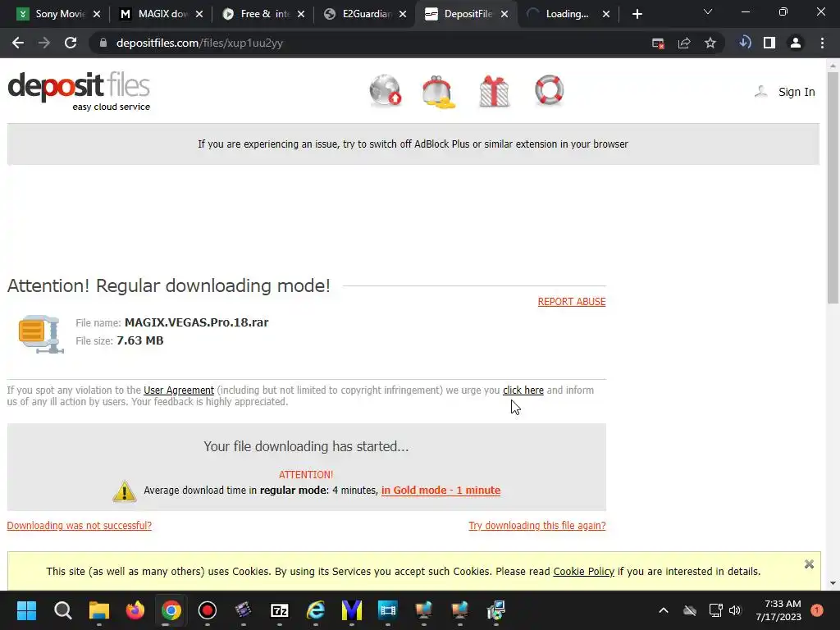Open Internet Explorer from taskbar
The width and height of the screenshot is (840, 630).
pyautogui.click(x=316, y=610)
